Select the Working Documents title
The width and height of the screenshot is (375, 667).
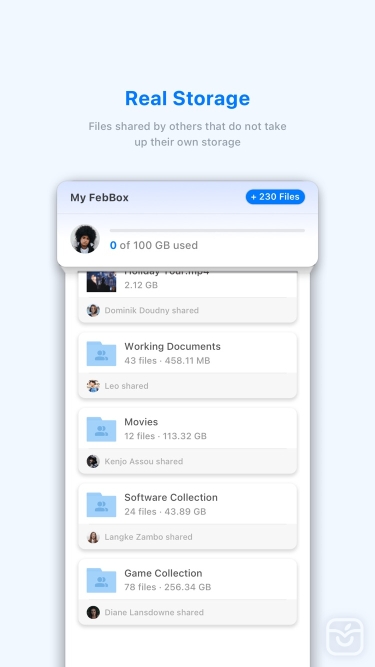(172, 346)
